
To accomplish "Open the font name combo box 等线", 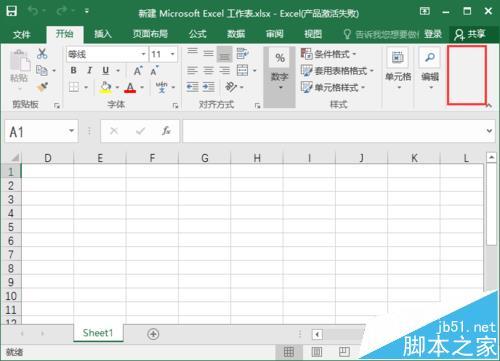I will click(x=107, y=54).
